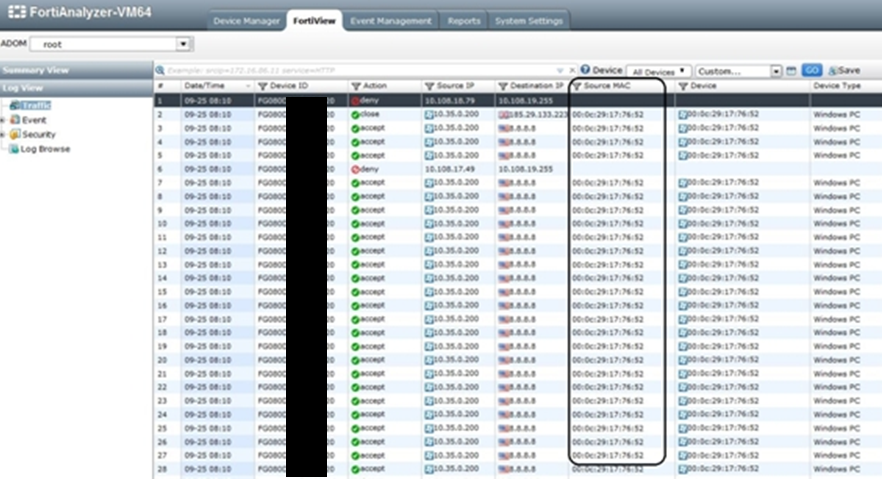This screenshot has width=882, height=482.
Task: Click the calendar icon beside Custom dropdown
Action: [790, 71]
